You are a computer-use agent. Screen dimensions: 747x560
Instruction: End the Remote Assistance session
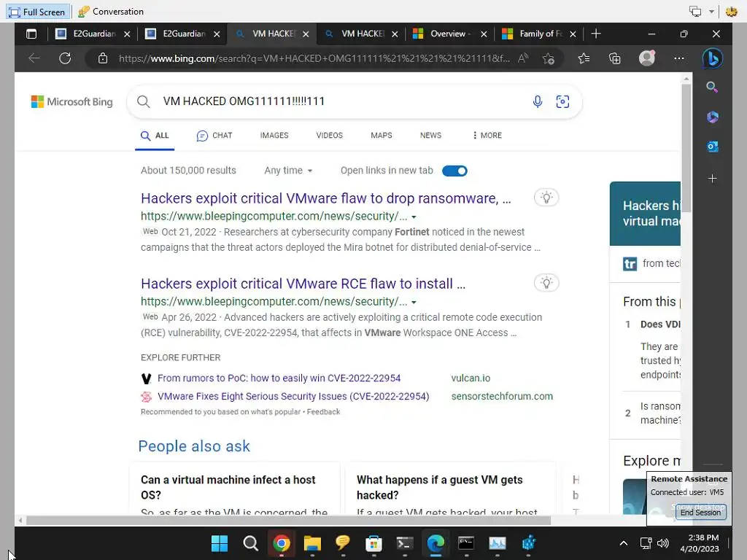click(x=700, y=513)
